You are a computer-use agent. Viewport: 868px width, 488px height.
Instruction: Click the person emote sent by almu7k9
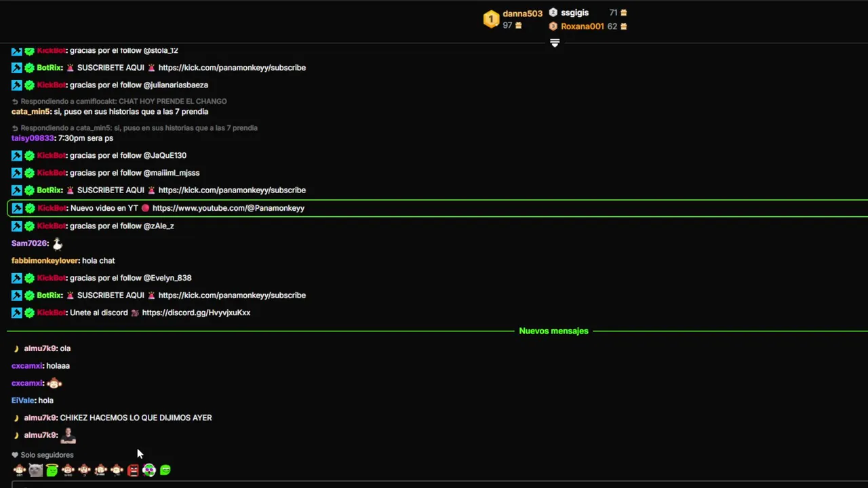pos(68,436)
